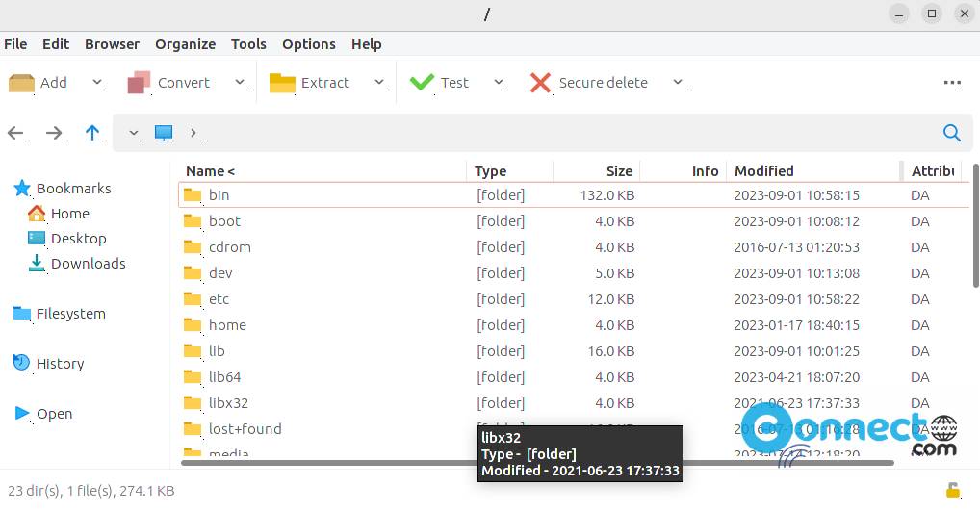This screenshot has height=512, width=980.
Task: Click the computer icon in address bar
Action: [x=164, y=133]
